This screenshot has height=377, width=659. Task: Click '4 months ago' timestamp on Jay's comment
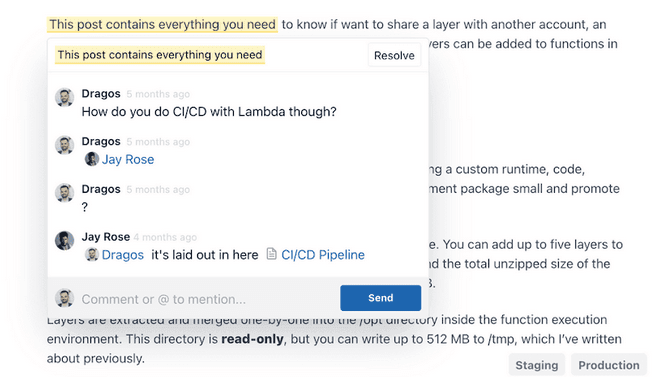click(x=165, y=237)
